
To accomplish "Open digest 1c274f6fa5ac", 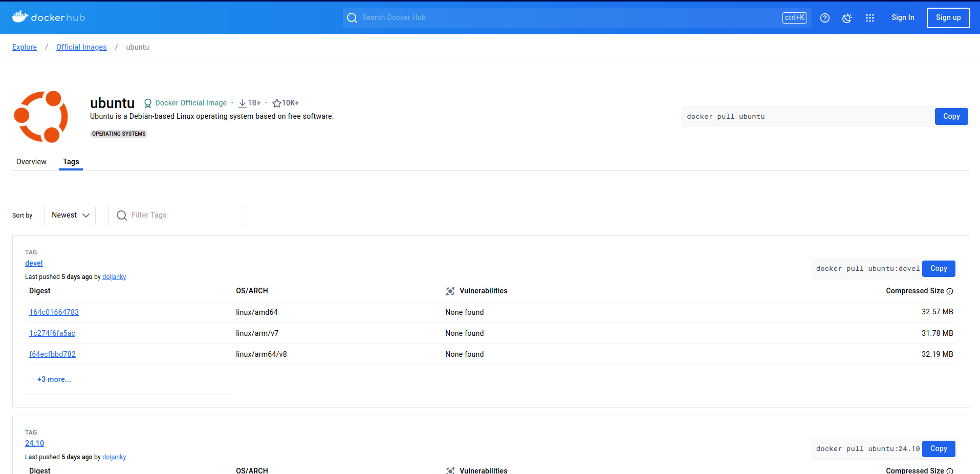I will coord(52,333).
